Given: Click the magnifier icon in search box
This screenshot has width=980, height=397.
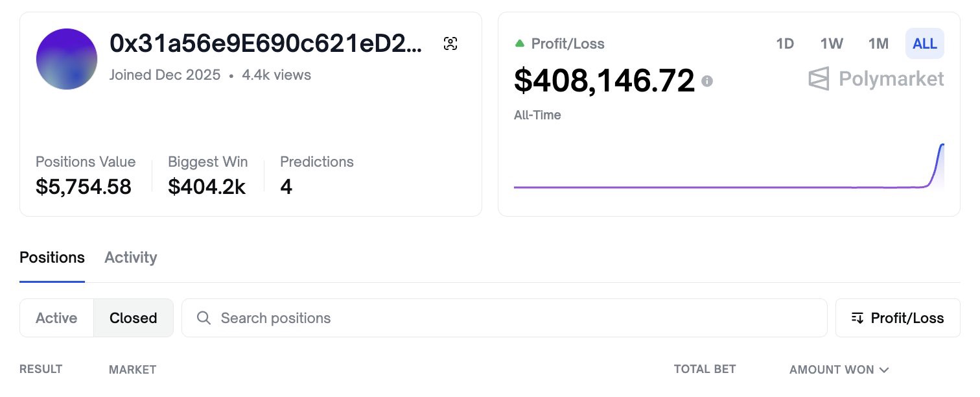Looking at the screenshot, I should point(204,318).
